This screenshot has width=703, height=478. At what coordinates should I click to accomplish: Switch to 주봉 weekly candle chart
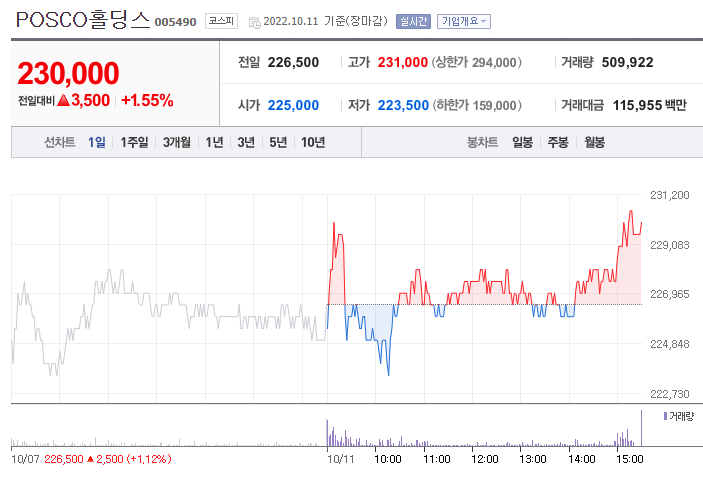click(558, 142)
